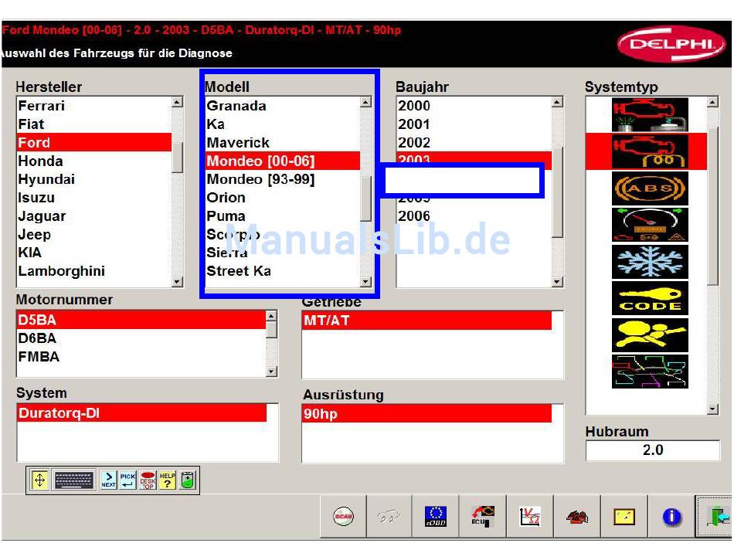The height and width of the screenshot is (560, 734).
Task: Select the airbag restraint system icon
Action: click(650, 335)
